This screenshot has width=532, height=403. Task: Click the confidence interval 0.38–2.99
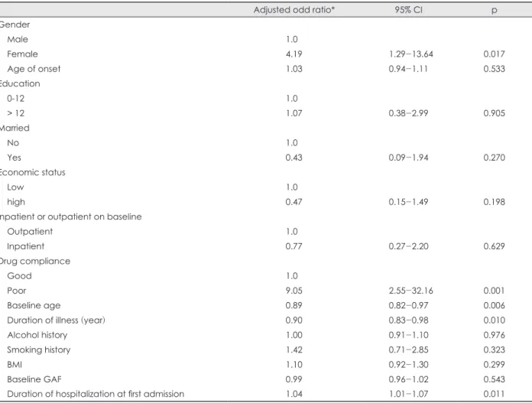(x=408, y=113)
